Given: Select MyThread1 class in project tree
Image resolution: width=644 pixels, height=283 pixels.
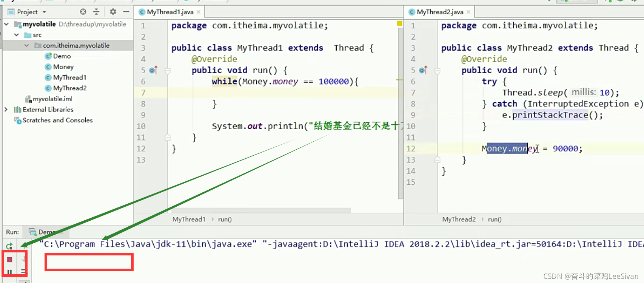Looking at the screenshot, I should (x=66, y=77).
